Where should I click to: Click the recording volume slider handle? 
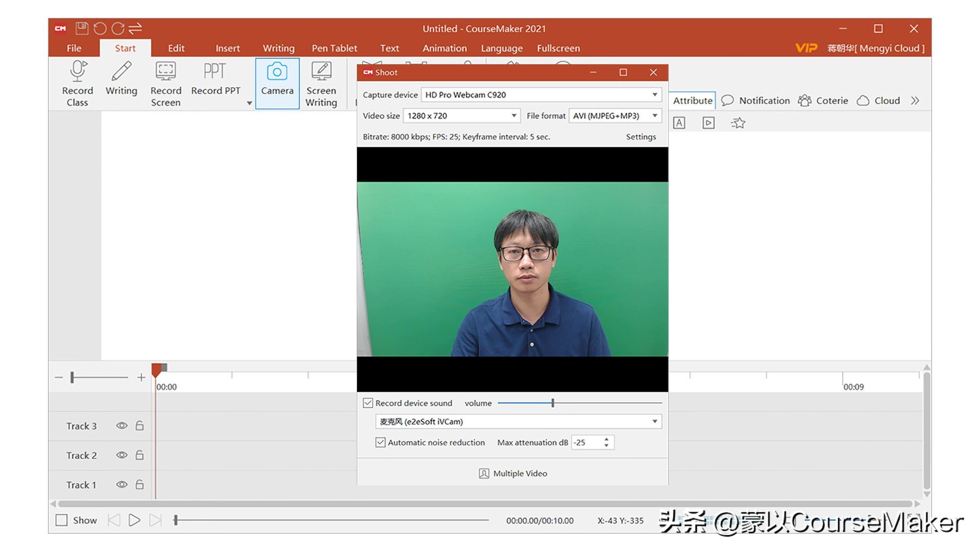[552, 403]
